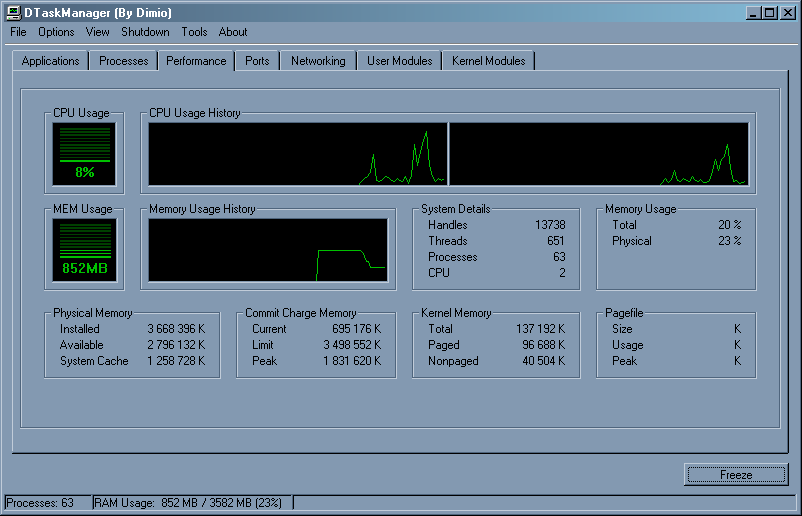This screenshot has width=802, height=516.
Task: Switch to the Processes tab
Action: click(x=124, y=61)
